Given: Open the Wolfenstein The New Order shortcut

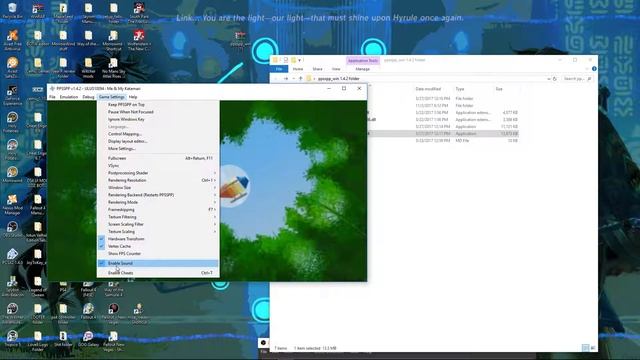Looking at the screenshot, I should pyautogui.click(x=139, y=40).
